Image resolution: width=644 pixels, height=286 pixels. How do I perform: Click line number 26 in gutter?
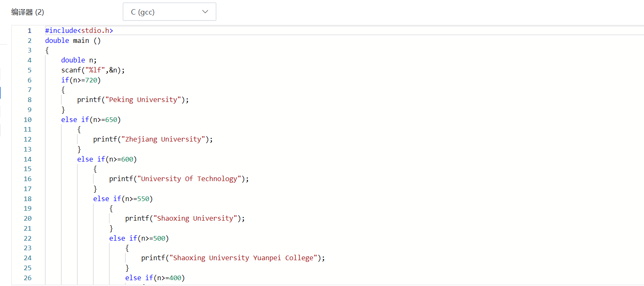pyautogui.click(x=27, y=278)
